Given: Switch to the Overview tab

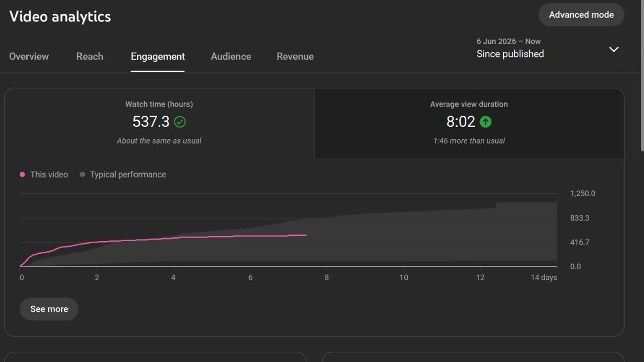Looking at the screenshot, I should tap(29, 56).
